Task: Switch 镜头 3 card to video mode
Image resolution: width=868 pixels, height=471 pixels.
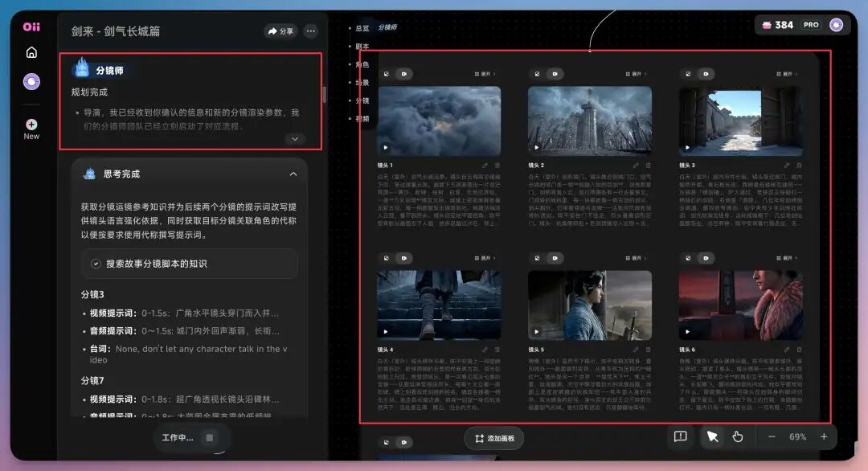Action: (706, 74)
